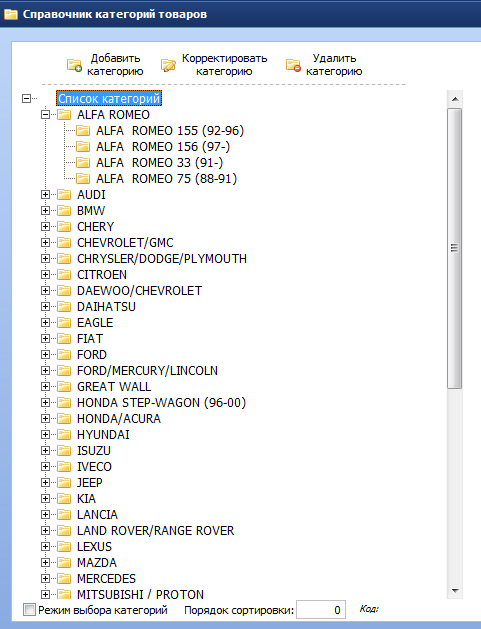Expand the LAND ROVER/RANGE ROVER branch
481x629 pixels.
pyautogui.click(x=45, y=531)
